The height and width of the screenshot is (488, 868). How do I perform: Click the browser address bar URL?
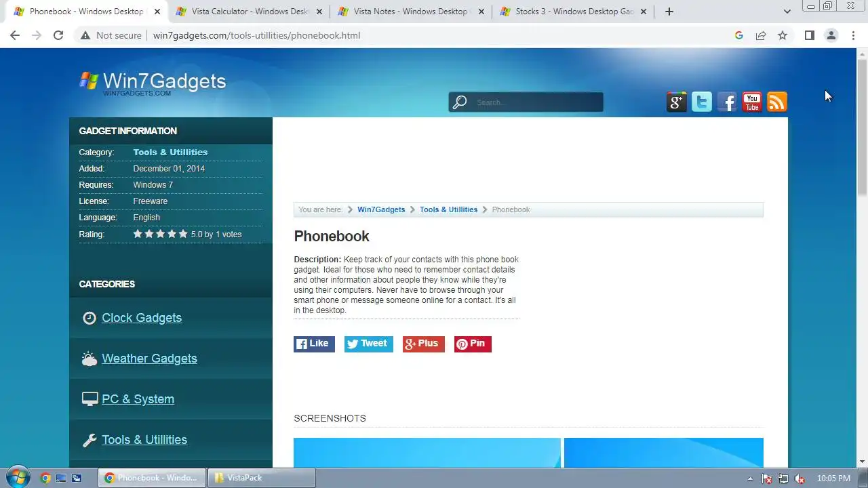(x=256, y=35)
